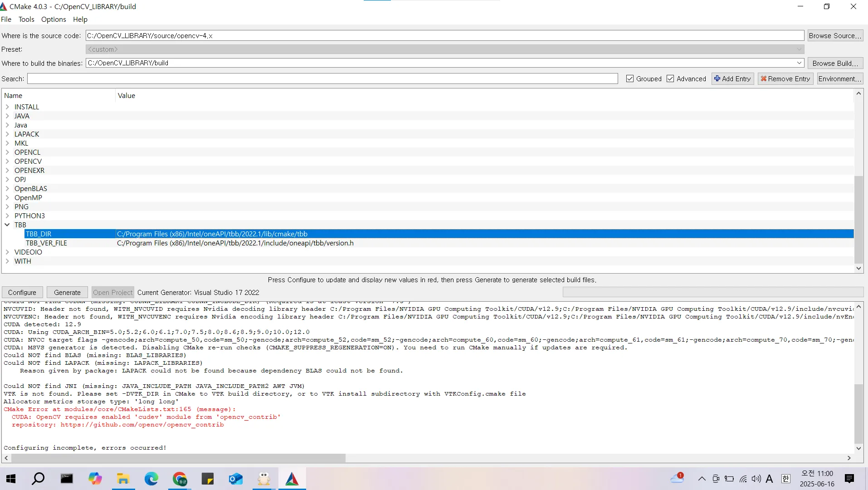This screenshot has height=490, width=868.
Task: Expand the PYTHON3 group
Action: point(7,216)
